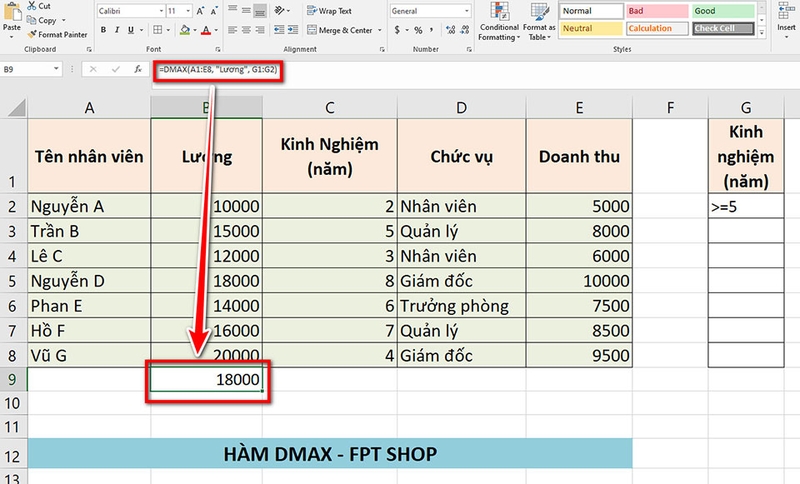800x484 pixels.
Task: Apply the Fill Color bucket
Action: [x=185, y=30]
